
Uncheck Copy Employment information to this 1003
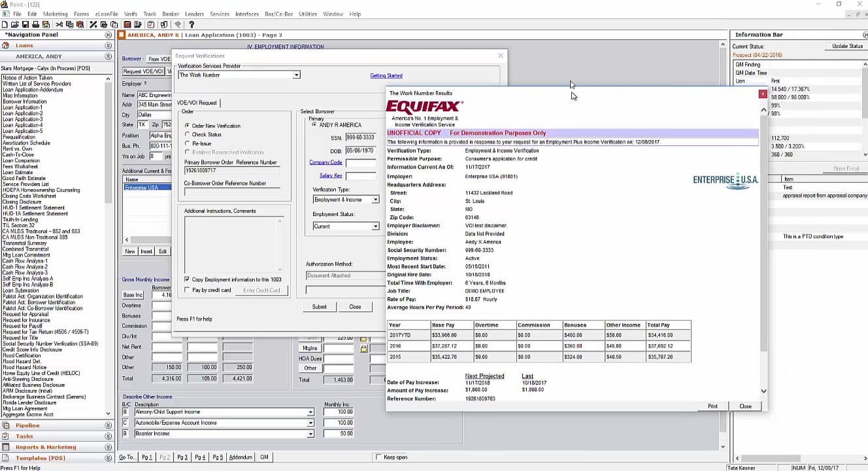tap(188, 279)
